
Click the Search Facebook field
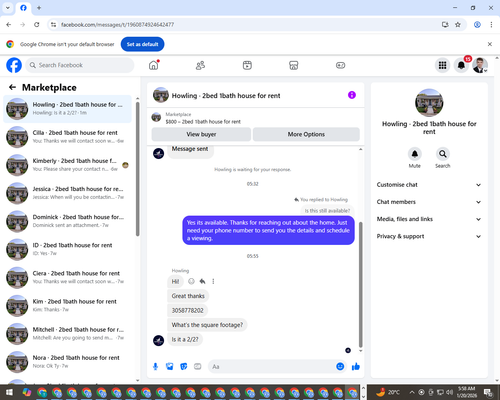point(80,65)
